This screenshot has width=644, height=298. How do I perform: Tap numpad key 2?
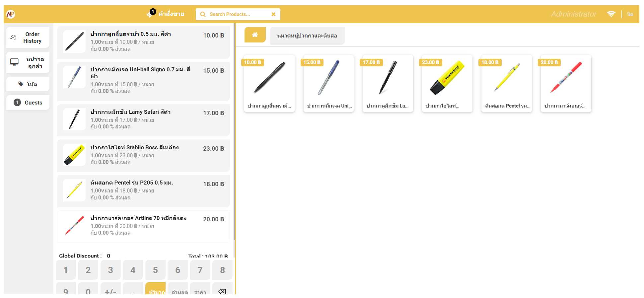(88, 270)
